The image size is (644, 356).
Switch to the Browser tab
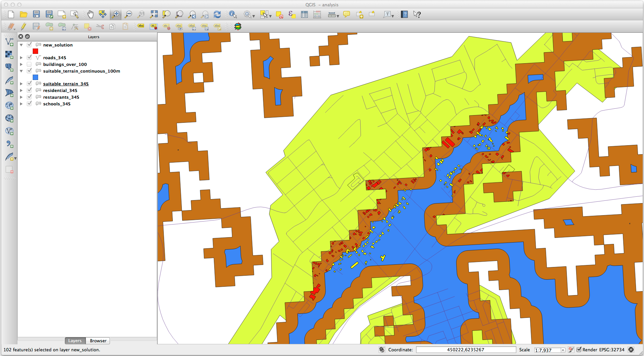tap(98, 341)
